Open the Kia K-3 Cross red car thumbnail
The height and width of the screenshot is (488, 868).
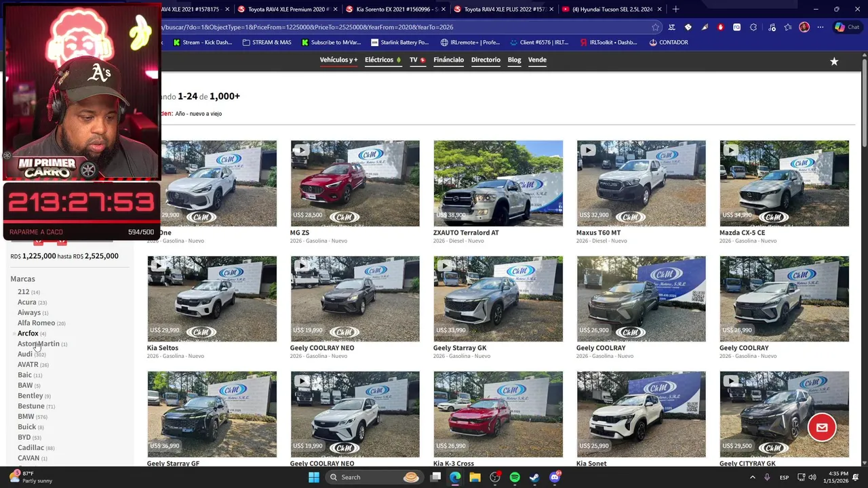[x=498, y=414]
